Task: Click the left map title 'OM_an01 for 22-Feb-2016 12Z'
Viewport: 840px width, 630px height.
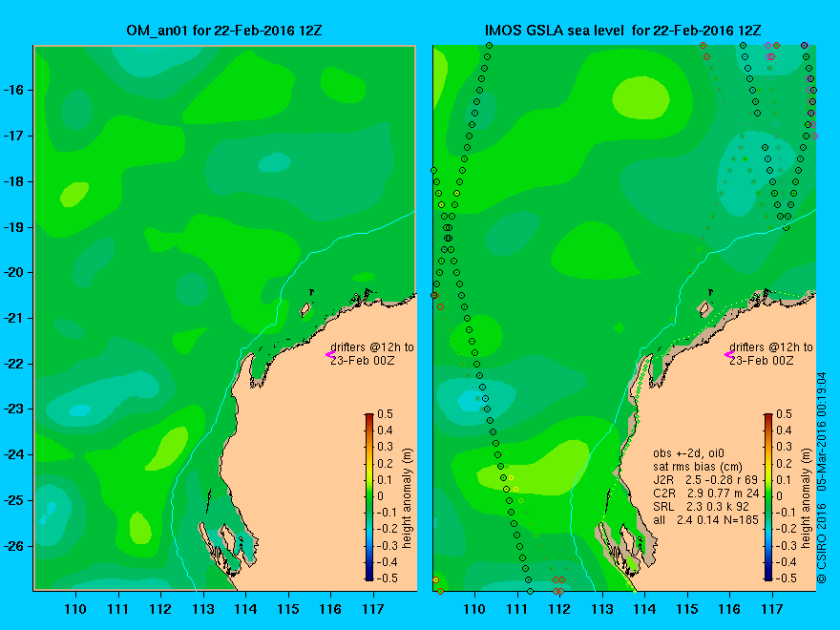Action: [224, 31]
